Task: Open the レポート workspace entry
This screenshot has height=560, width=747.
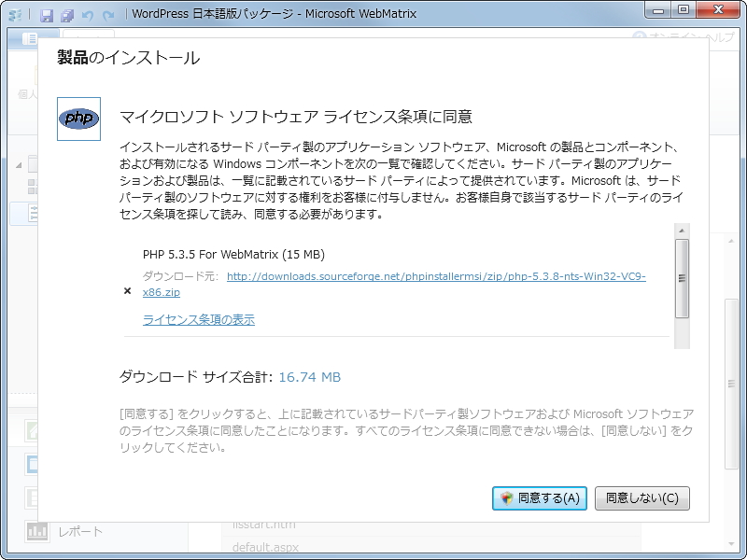Action: [79, 532]
